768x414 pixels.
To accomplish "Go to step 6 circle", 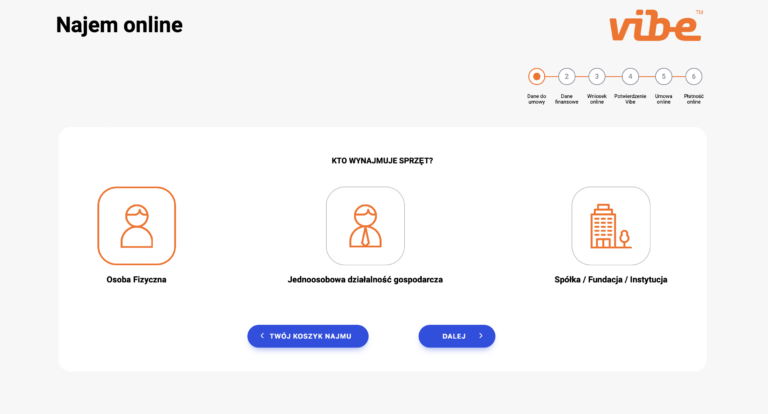I will pyautogui.click(x=694, y=76).
